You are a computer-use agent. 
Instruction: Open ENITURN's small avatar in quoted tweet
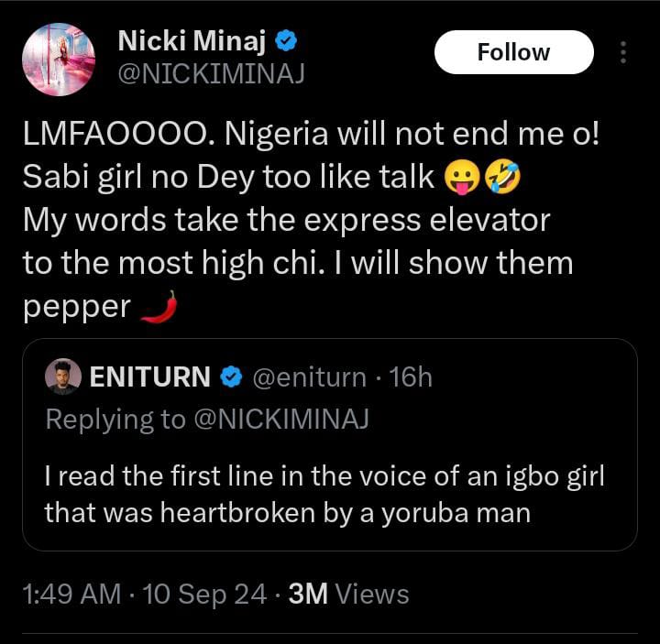62,377
